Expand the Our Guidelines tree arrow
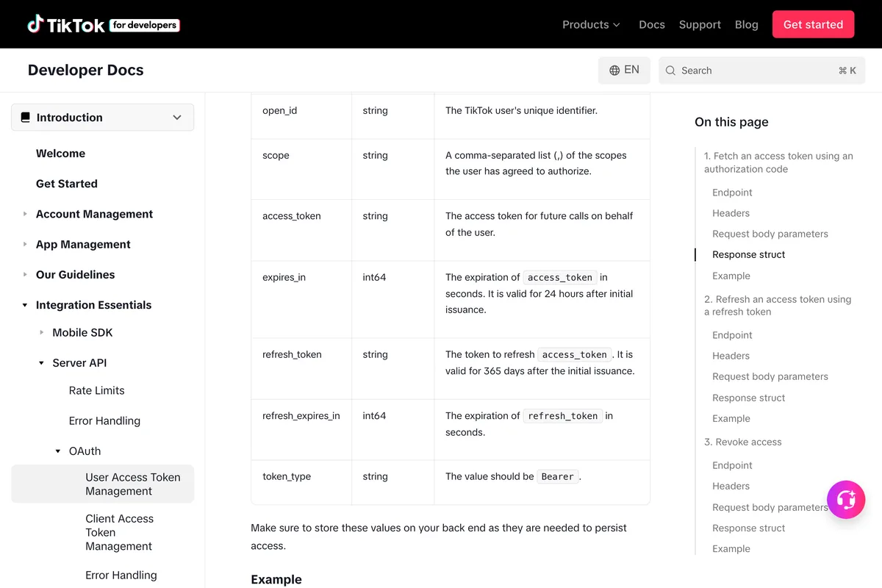This screenshot has height=588, width=882. point(25,274)
